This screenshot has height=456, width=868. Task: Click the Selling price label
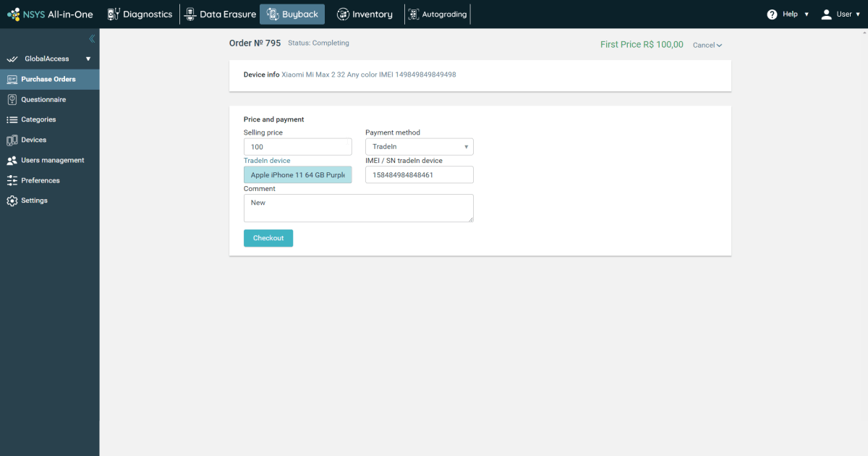tap(263, 133)
